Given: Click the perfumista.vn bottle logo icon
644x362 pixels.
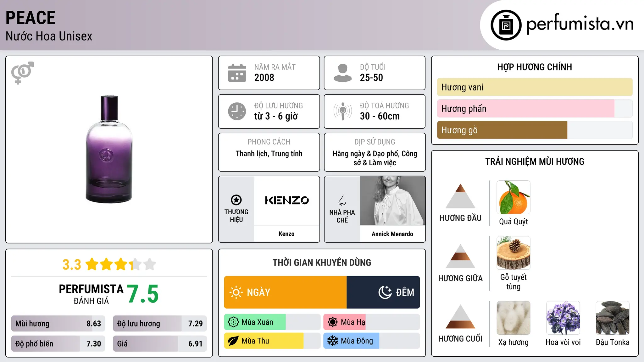Looking at the screenshot, I should tap(506, 25).
